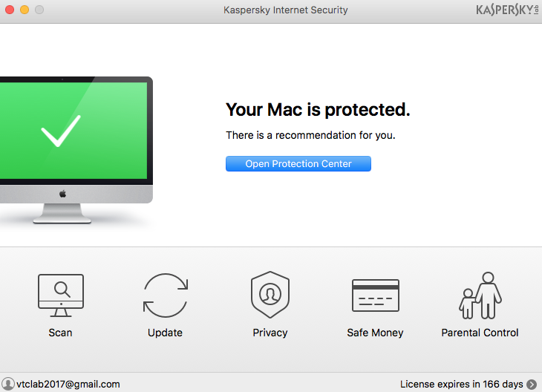Select the Privacy label

[270, 333]
